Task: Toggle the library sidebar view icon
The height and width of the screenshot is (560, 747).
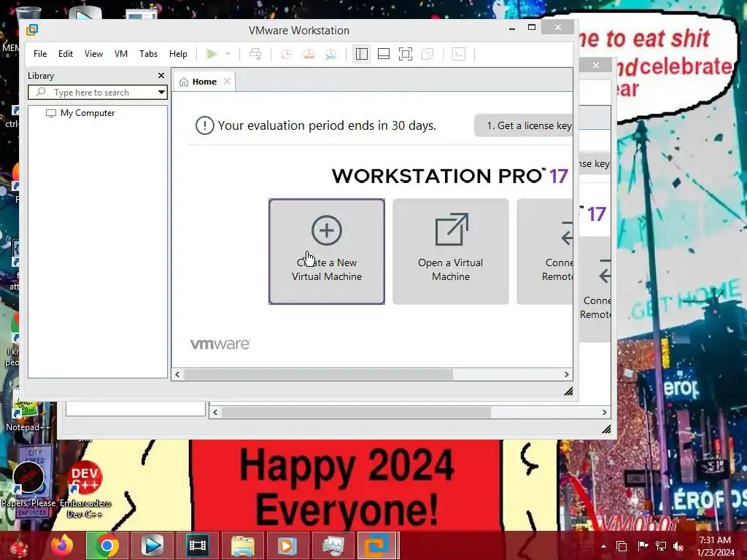Action: pos(362,54)
